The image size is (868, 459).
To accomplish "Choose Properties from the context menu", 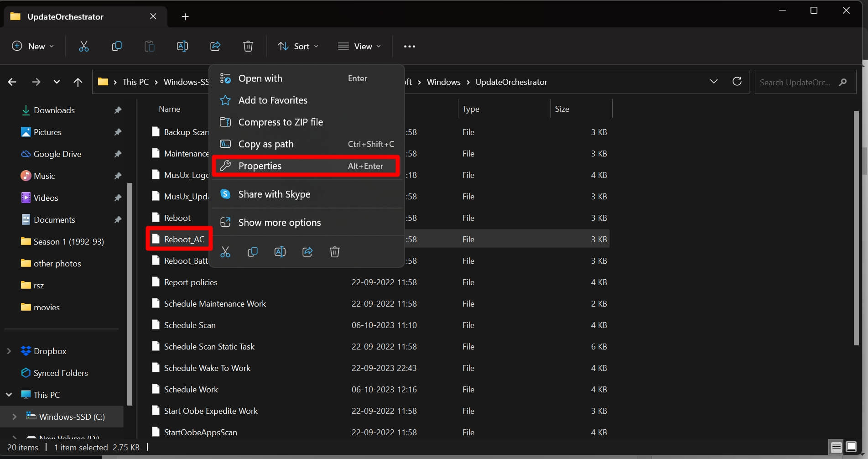I will point(260,166).
